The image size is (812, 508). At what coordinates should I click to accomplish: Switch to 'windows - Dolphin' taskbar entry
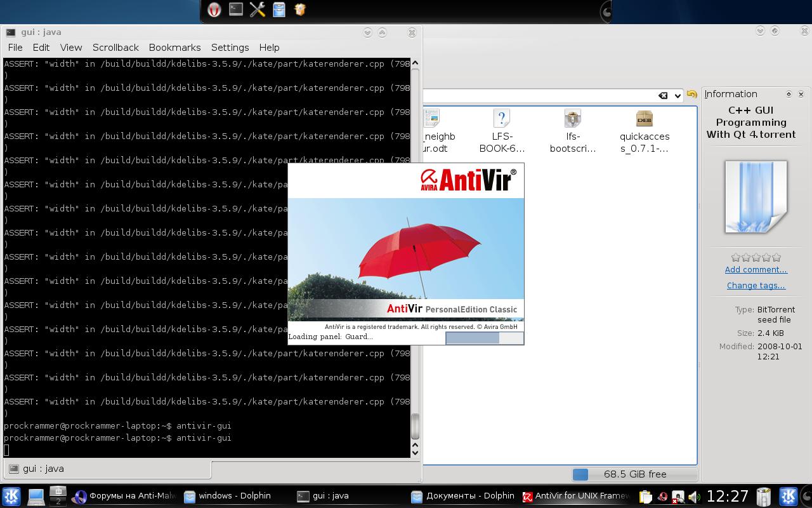[x=235, y=496]
